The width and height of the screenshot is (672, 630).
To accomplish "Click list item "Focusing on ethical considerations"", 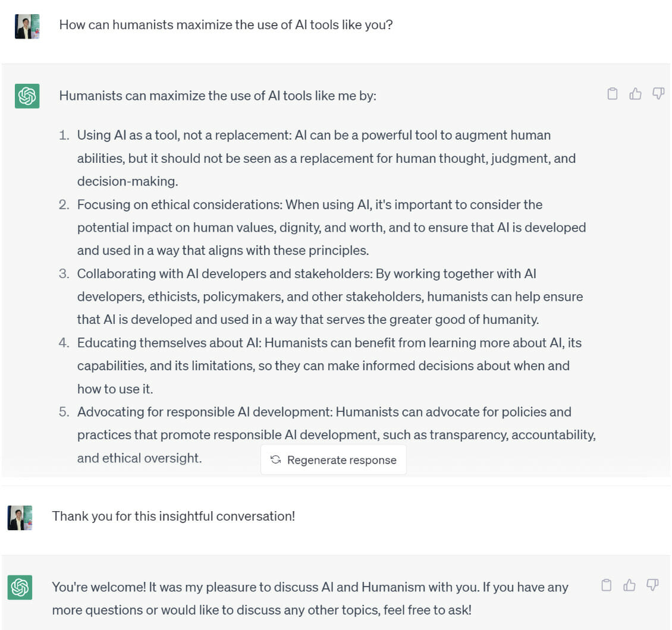I will click(322, 228).
